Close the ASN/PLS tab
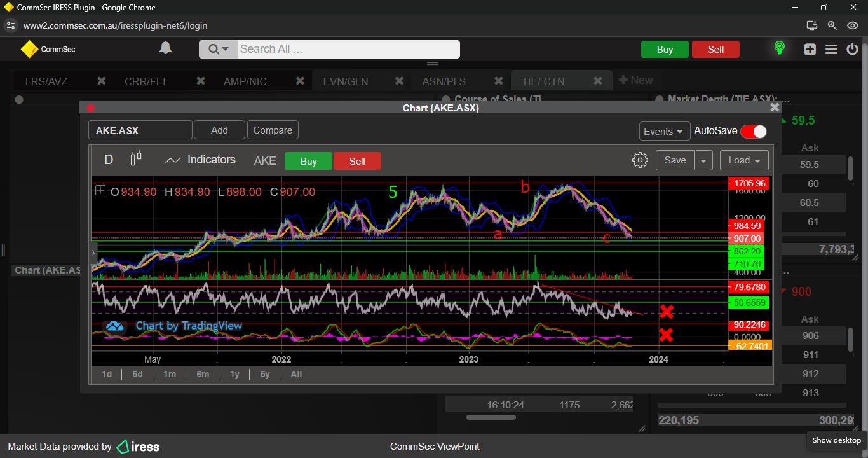Viewport: 868px width, 458px height. [x=498, y=81]
